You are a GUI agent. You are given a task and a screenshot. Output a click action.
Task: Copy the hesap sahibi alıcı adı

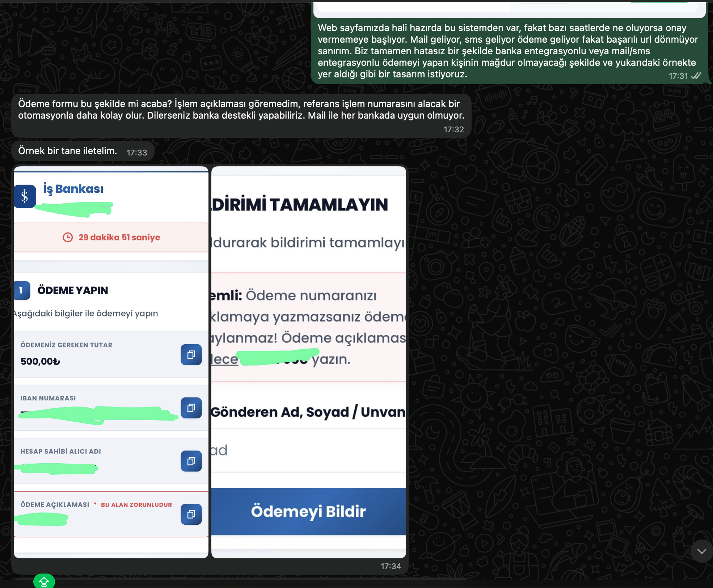191,461
